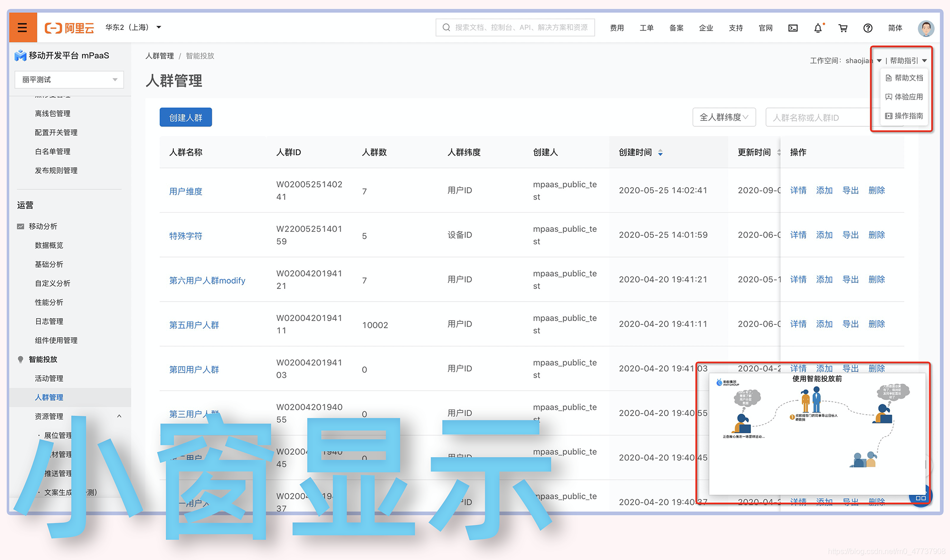Sort by 创建时间 column arrows
The width and height of the screenshot is (950, 560).
(x=660, y=152)
